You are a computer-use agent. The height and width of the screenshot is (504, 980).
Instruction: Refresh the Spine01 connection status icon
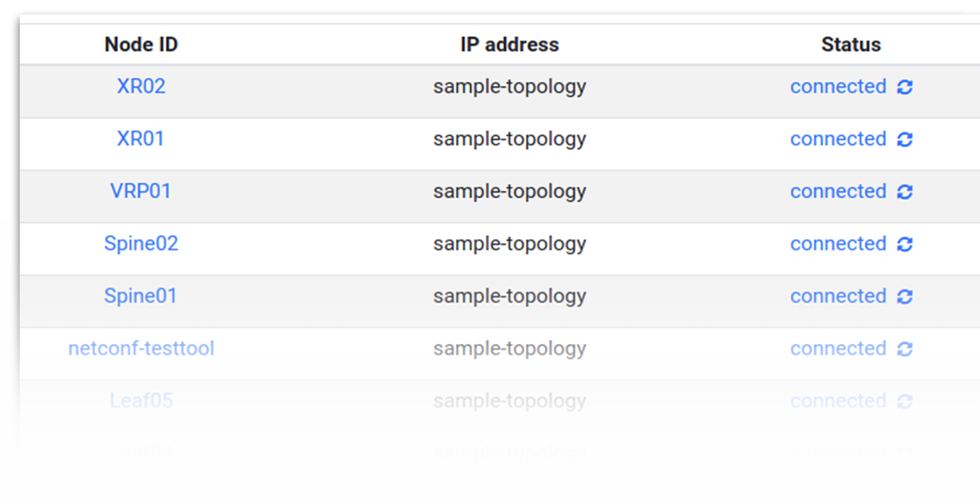click(905, 297)
